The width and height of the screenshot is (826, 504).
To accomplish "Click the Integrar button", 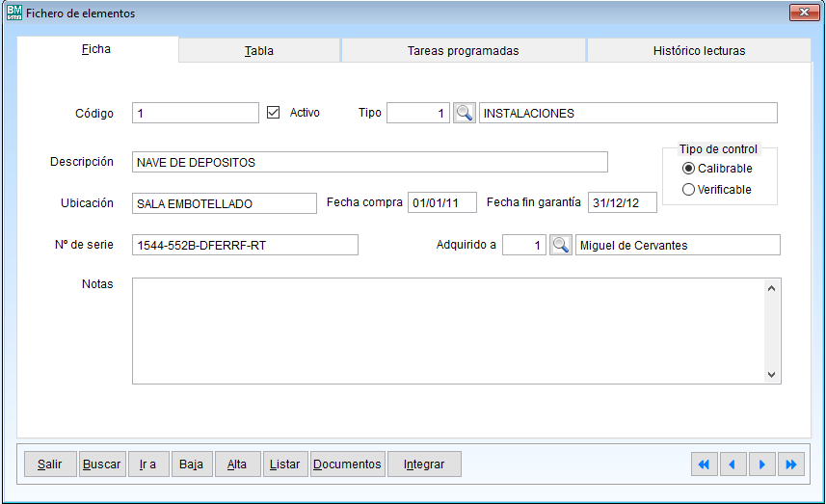I will click(424, 464).
